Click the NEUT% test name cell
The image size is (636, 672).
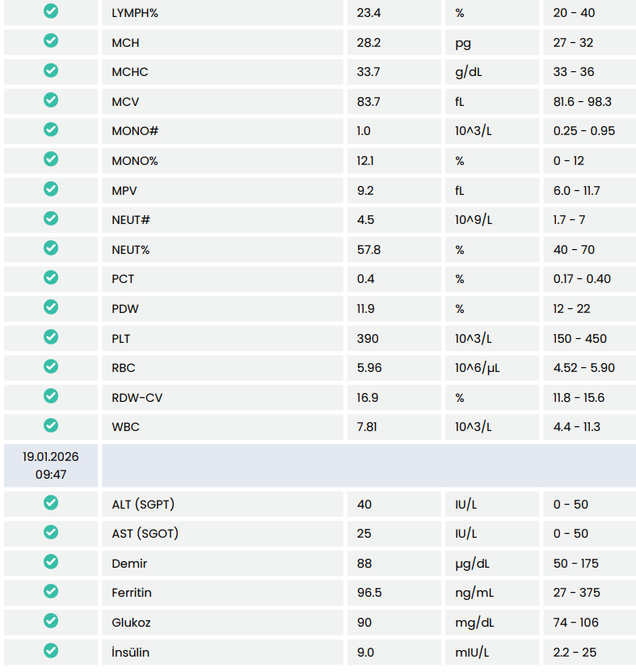pyautogui.click(x=130, y=249)
